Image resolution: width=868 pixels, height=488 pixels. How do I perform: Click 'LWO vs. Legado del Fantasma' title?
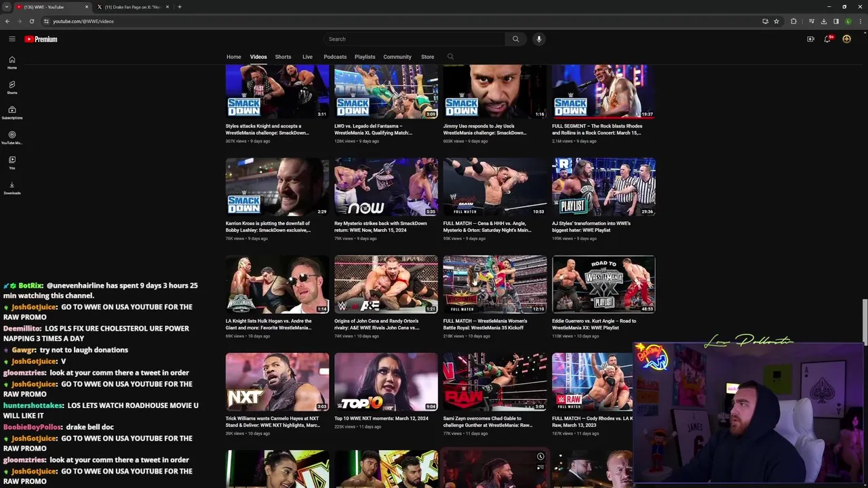pos(374,129)
